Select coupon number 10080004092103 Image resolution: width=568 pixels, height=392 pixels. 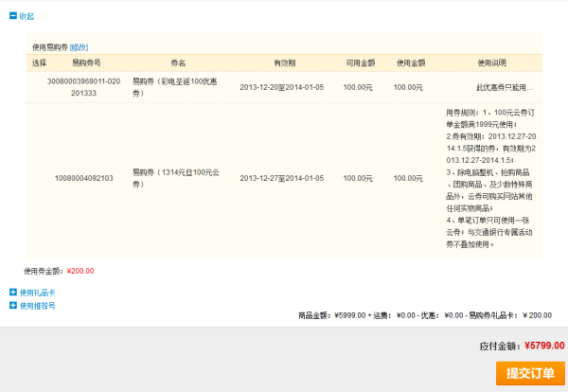[x=83, y=178]
